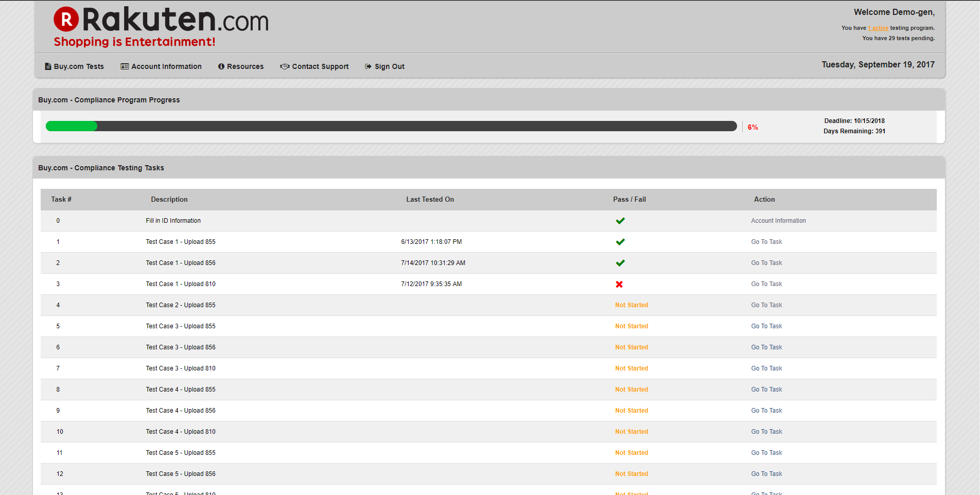Click Not Started for Test Case 3 - Upload 856
The height and width of the screenshot is (495, 980).
coord(632,347)
